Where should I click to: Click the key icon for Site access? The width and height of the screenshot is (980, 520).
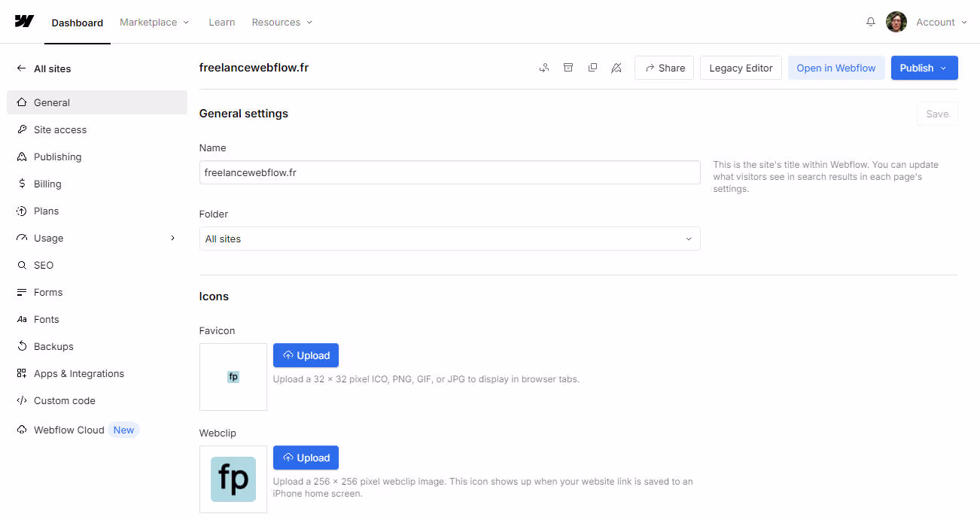(x=22, y=129)
